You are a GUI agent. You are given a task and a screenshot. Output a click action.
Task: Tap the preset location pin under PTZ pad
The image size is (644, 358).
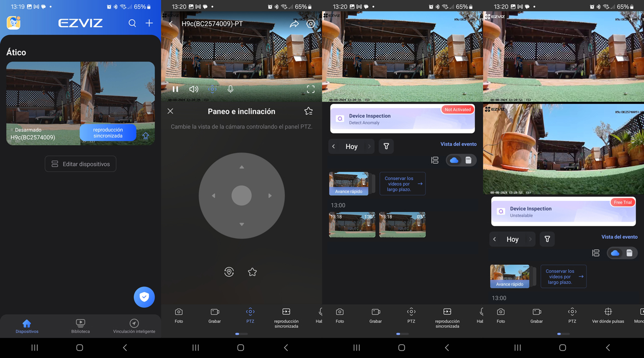pos(229,272)
